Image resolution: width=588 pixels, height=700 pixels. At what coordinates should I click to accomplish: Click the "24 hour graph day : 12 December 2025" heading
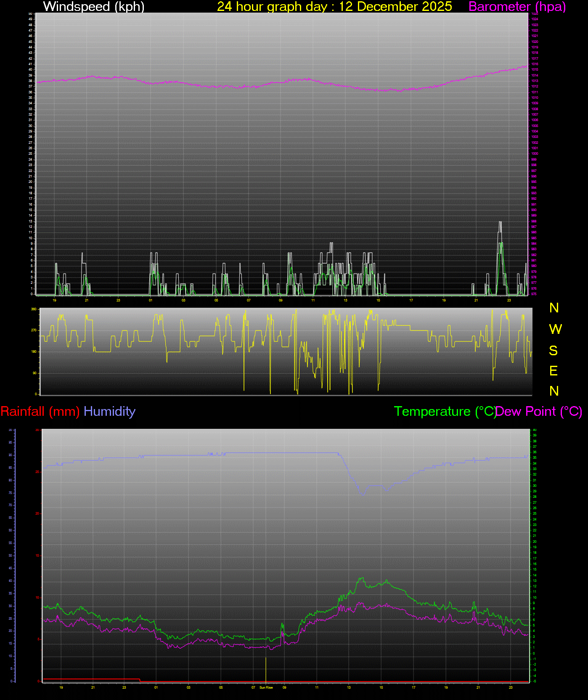pyautogui.click(x=334, y=6)
